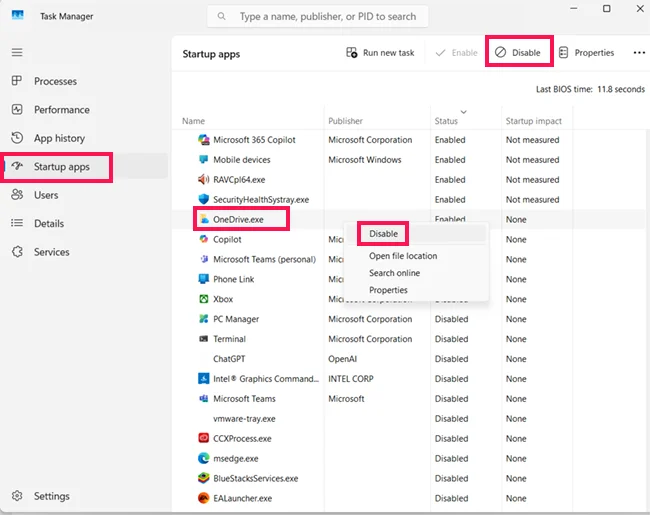The height and width of the screenshot is (515, 650).
Task: Select the EALauncher.exe icon
Action: pyautogui.click(x=204, y=498)
